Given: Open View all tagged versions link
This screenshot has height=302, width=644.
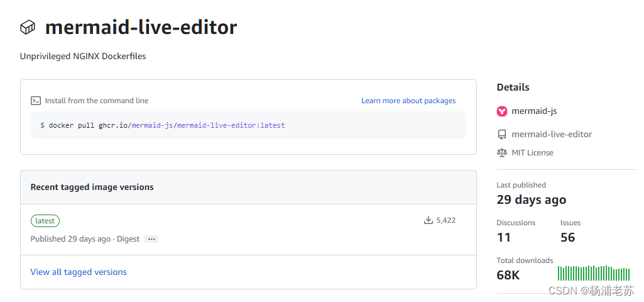Looking at the screenshot, I should (x=79, y=272).
